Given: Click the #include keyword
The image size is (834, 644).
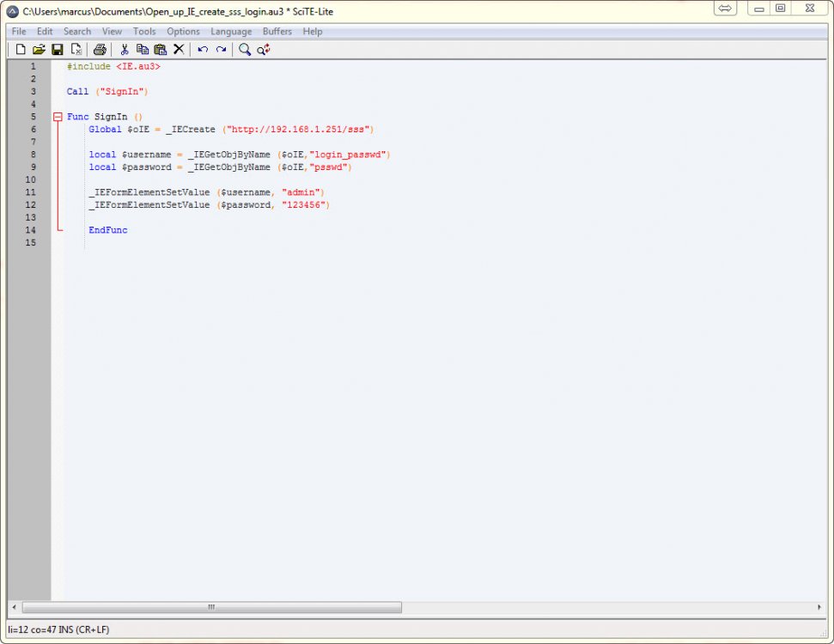Looking at the screenshot, I should 88,66.
